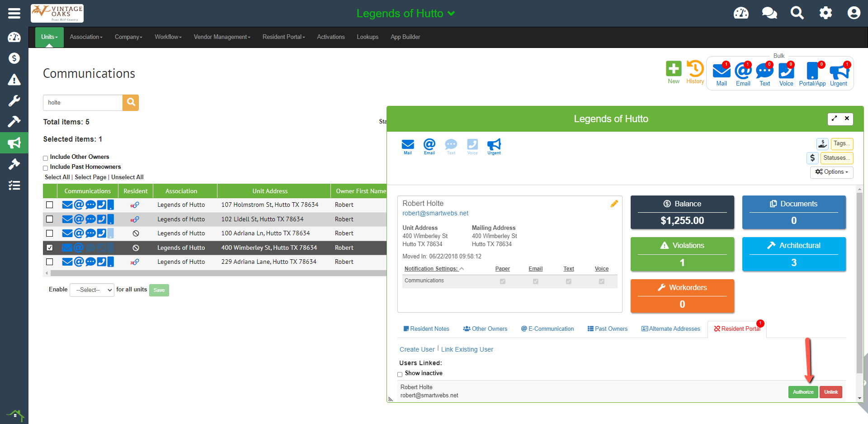Screen dimensions: 868x424
Task: Open the Enable Select dropdown
Action: click(92, 290)
